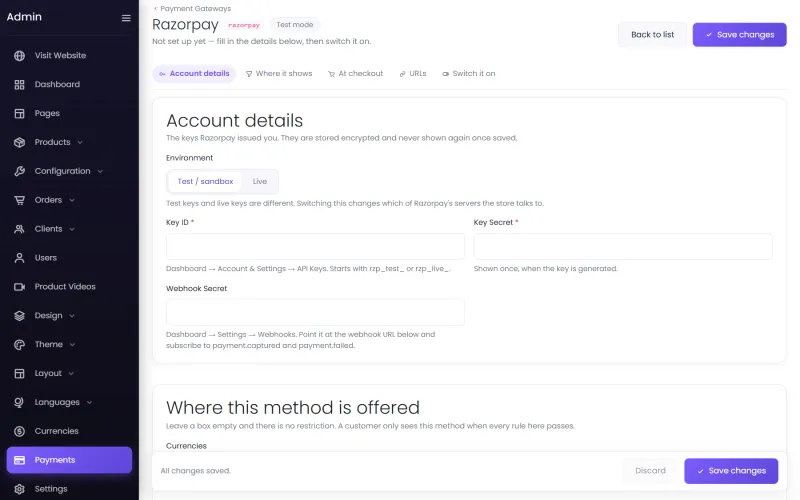Select the Live environment option
Viewport: 800px width, 500px height.
[260, 181]
